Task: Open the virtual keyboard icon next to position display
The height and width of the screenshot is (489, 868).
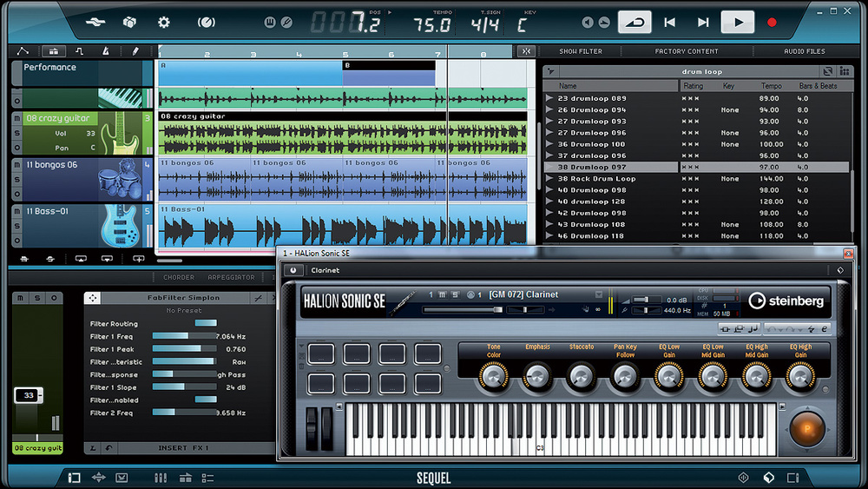Action: (270, 23)
